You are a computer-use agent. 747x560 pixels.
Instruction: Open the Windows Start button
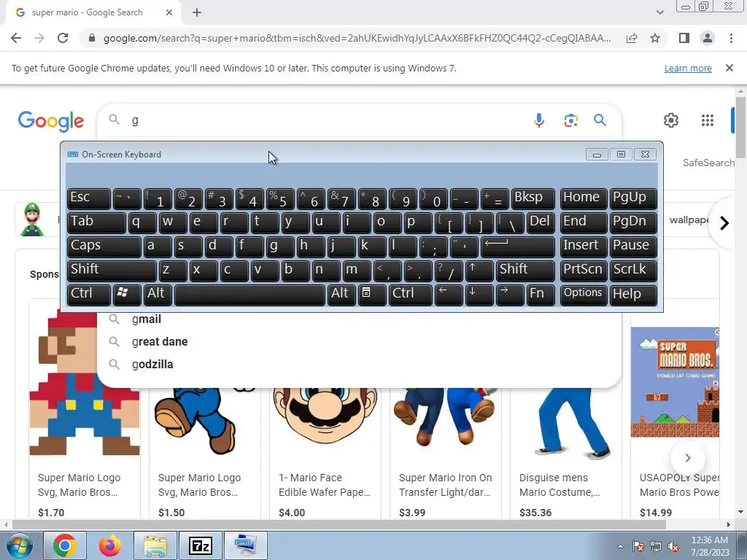point(20,545)
